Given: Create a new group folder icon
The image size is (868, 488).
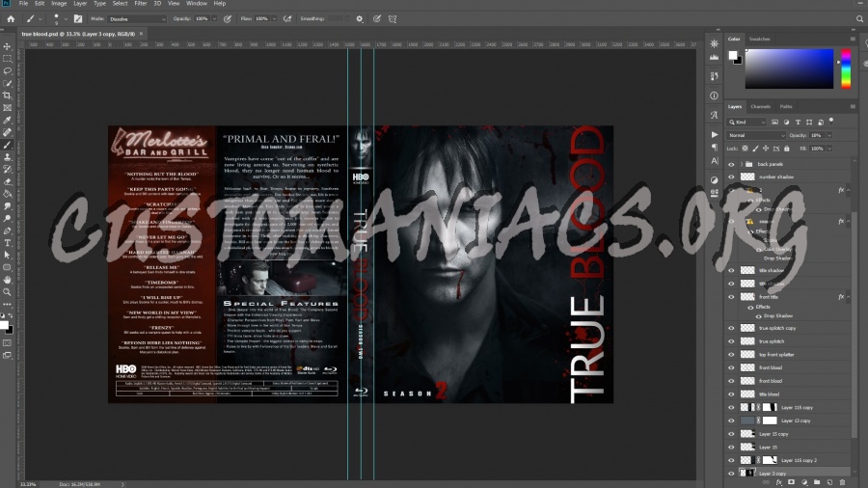Looking at the screenshot, I should pyautogui.click(x=817, y=482).
